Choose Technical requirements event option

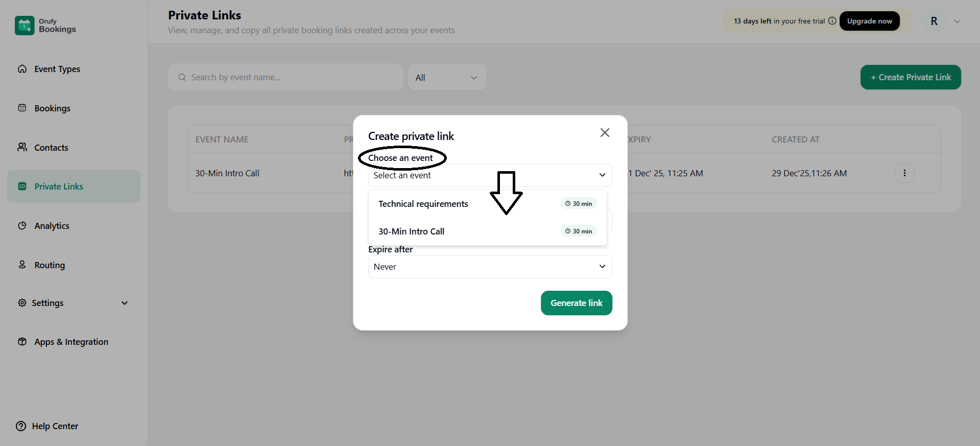click(x=423, y=204)
